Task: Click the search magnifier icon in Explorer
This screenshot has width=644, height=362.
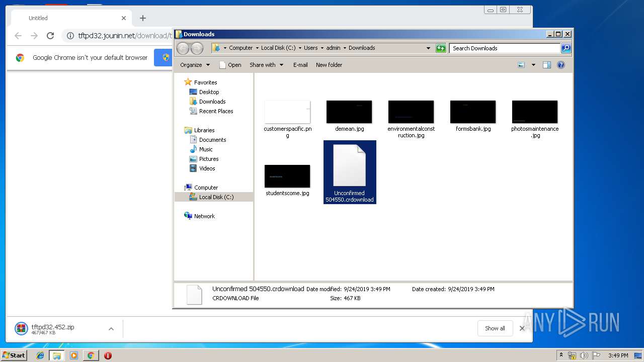Action: pos(566,48)
